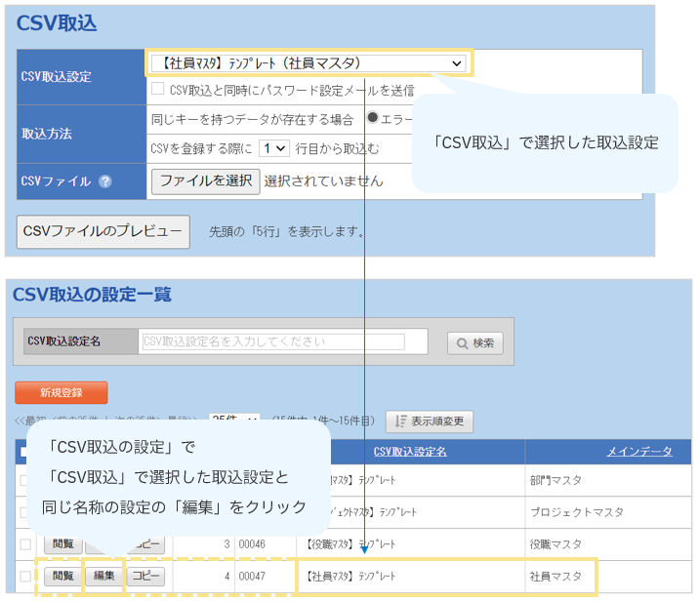Enable sending password setup mail checkbox
This screenshot has width=700, height=601.
[x=158, y=90]
